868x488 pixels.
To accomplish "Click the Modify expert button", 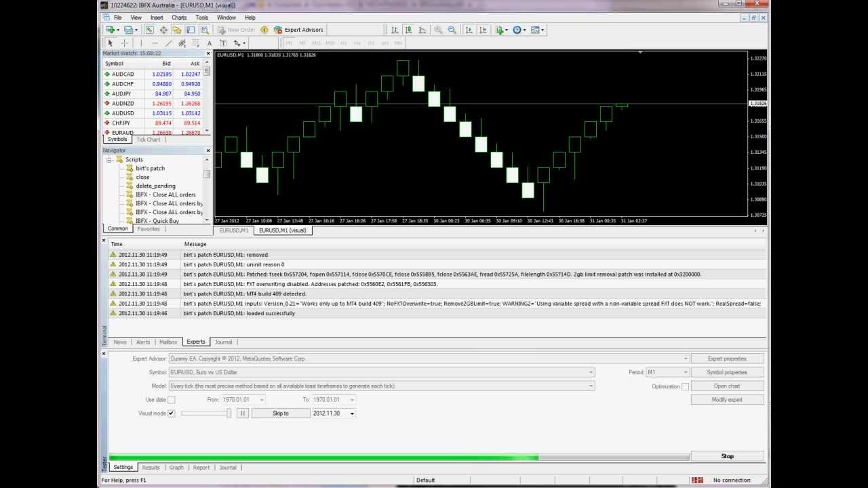I will (x=727, y=400).
